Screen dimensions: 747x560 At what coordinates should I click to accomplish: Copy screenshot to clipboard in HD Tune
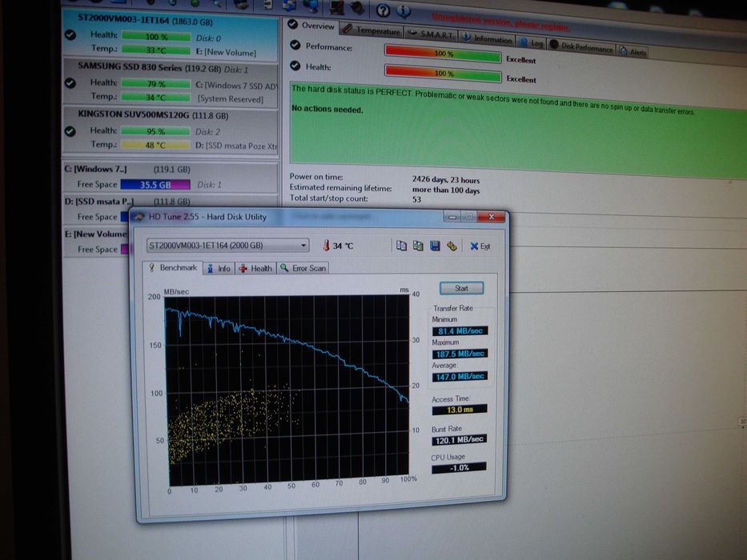tap(418, 246)
